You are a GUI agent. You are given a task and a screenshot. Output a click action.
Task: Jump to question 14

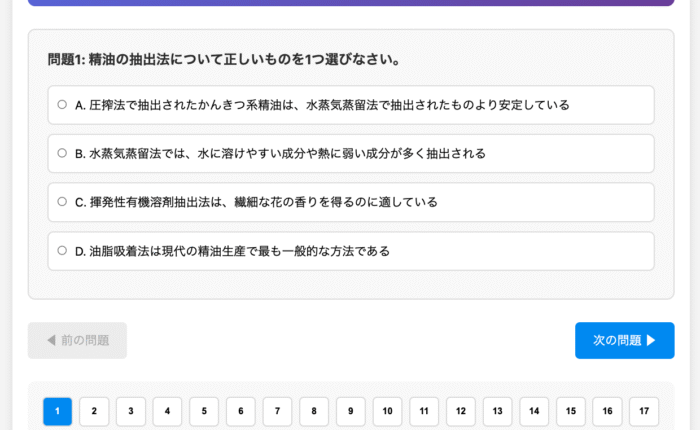pyautogui.click(x=534, y=411)
